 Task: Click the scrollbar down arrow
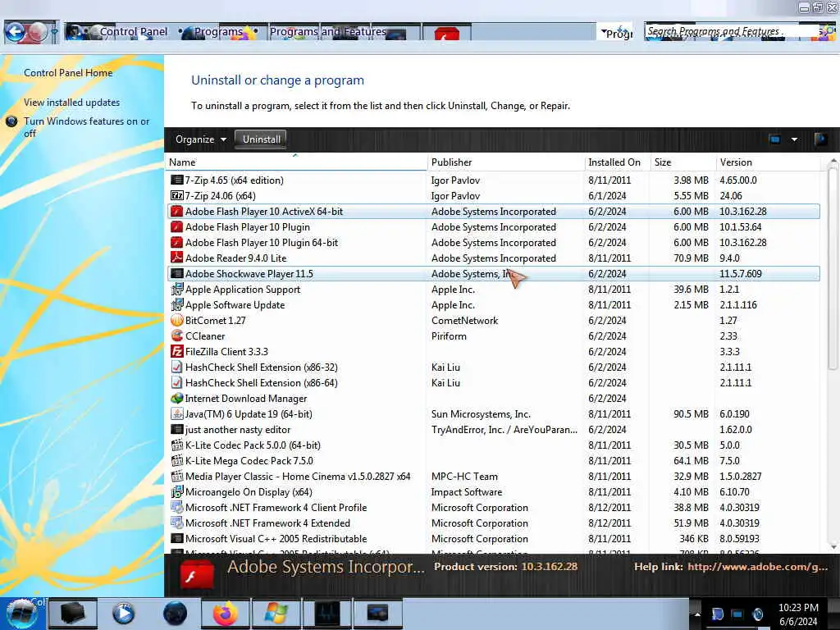click(x=833, y=546)
